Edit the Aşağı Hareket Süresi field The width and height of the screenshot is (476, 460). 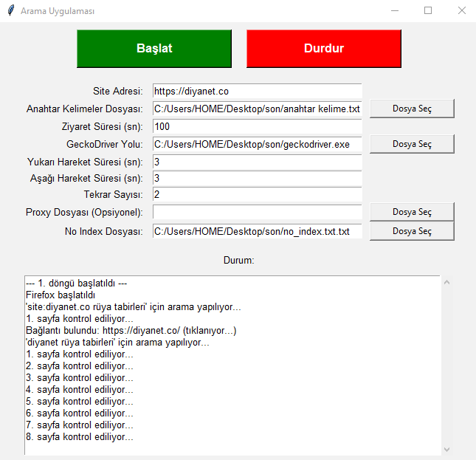point(258,178)
